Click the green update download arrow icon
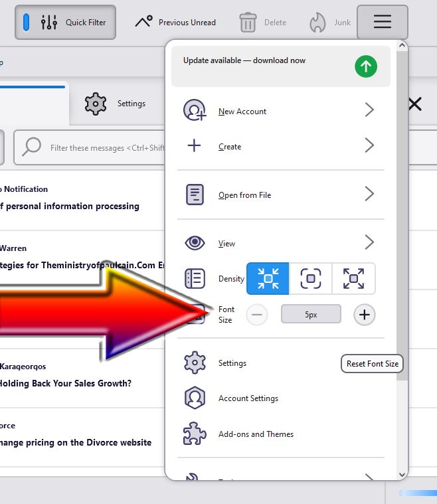This screenshot has height=504, width=437. coord(365,66)
